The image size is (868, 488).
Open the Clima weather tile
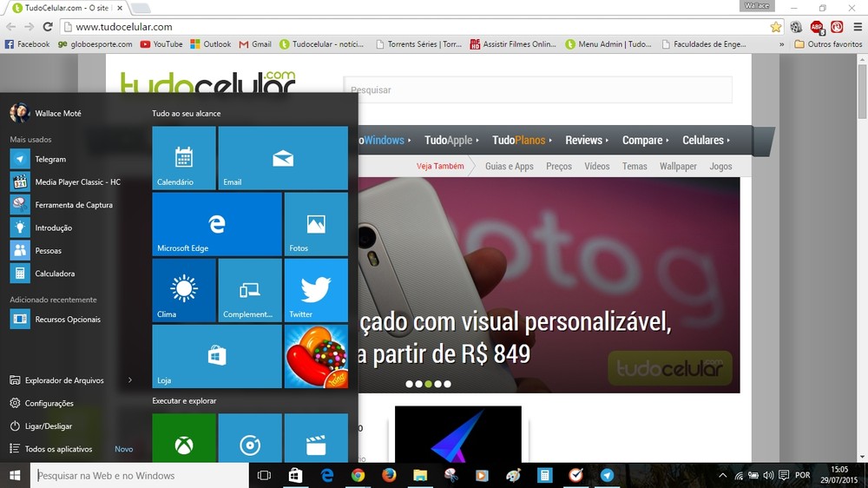click(x=184, y=290)
